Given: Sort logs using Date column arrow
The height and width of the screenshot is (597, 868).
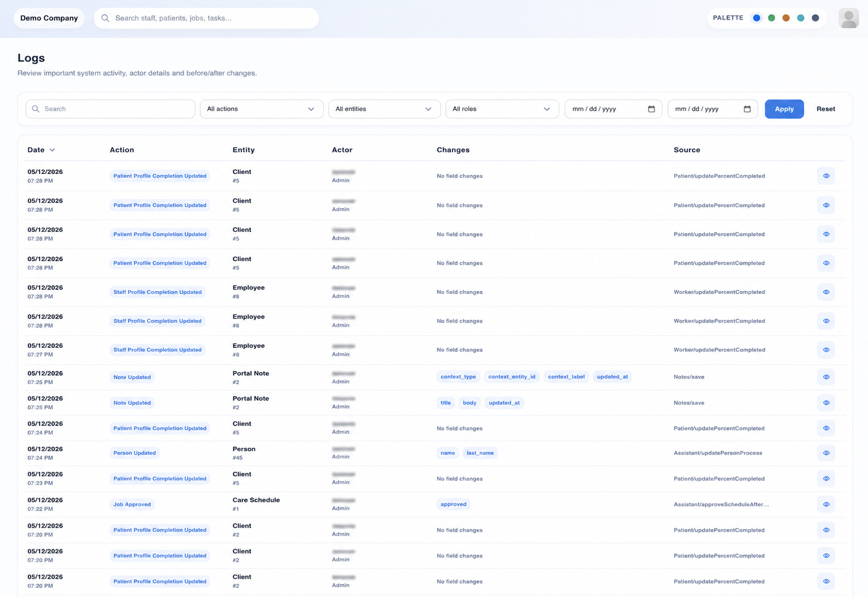Looking at the screenshot, I should 52,150.
